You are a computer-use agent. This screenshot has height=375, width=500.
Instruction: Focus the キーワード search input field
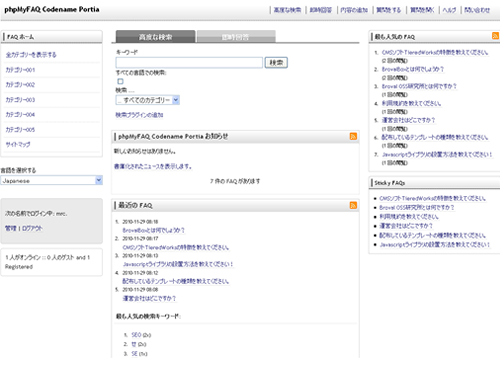[189, 62]
